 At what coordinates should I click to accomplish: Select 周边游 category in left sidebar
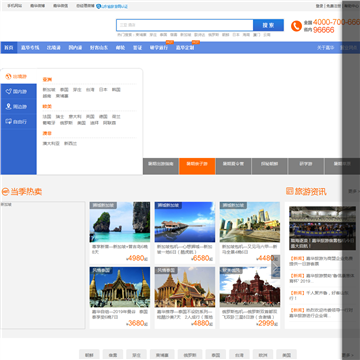point(19,107)
